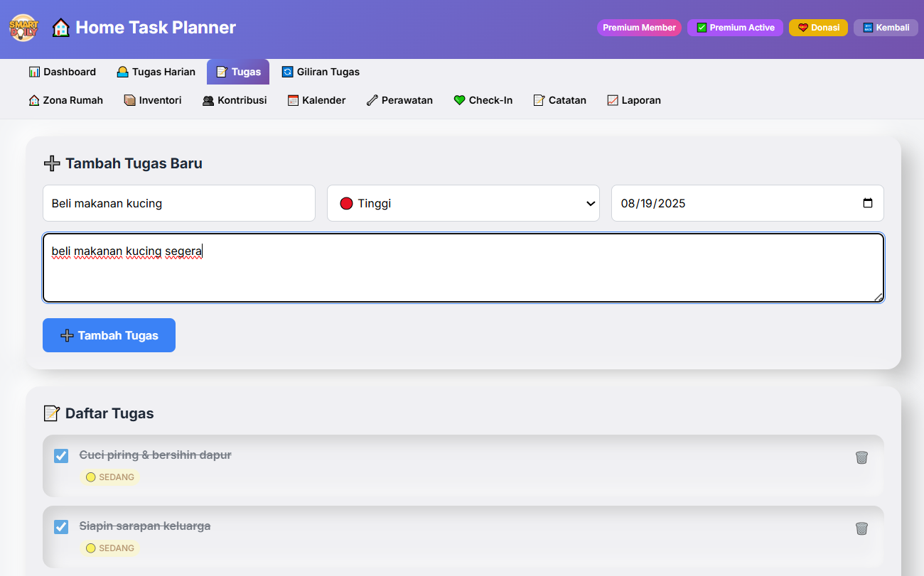
Task: Open the Giliran Tugas tab
Action: pyautogui.click(x=321, y=72)
